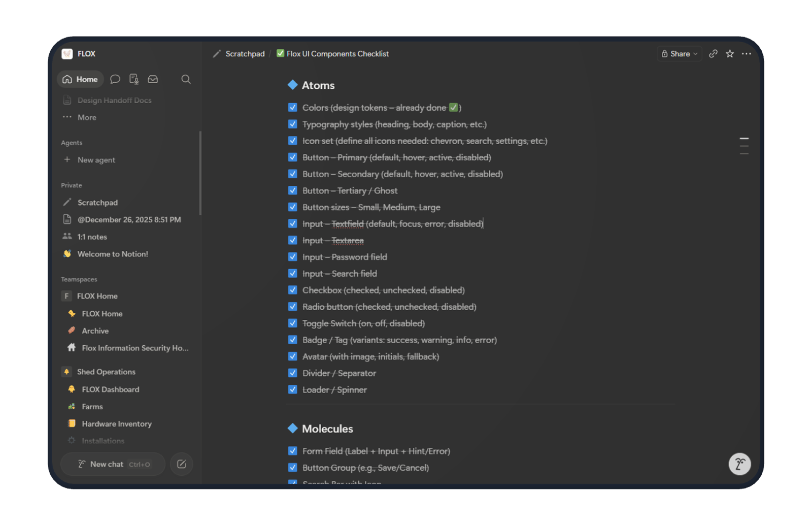The height and width of the screenshot is (525, 812).
Task: Click the document icon for December 26 page
Action: click(67, 219)
